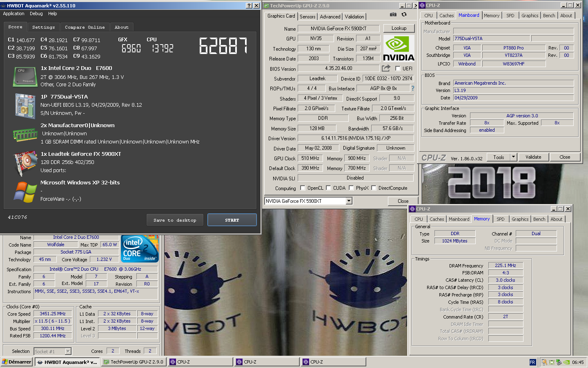Click the NVIDIA tray icon

[x=566, y=362]
